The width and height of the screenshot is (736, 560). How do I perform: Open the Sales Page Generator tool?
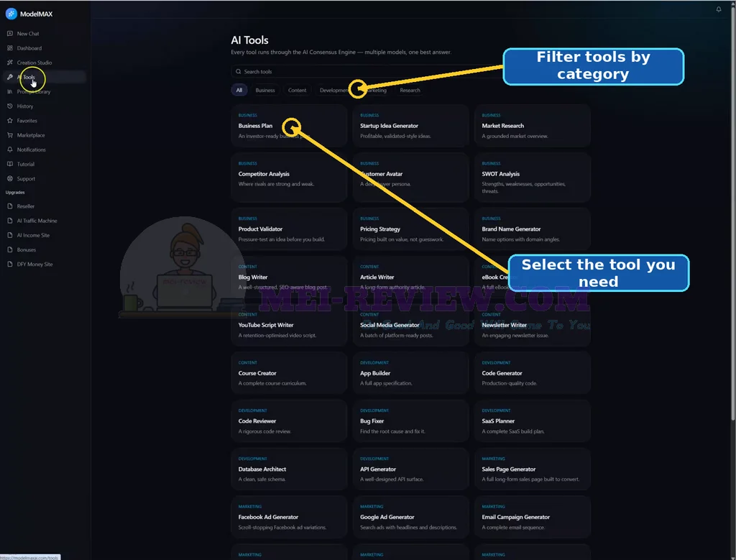pos(533,469)
